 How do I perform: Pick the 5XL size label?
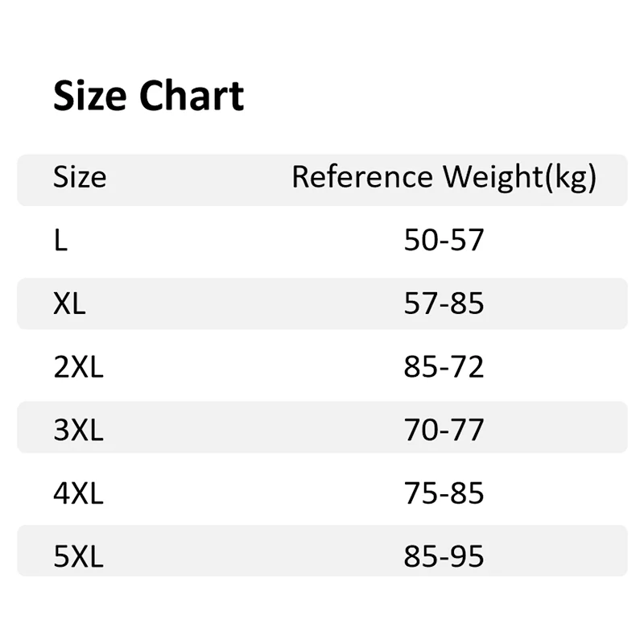pyautogui.click(x=78, y=556)
